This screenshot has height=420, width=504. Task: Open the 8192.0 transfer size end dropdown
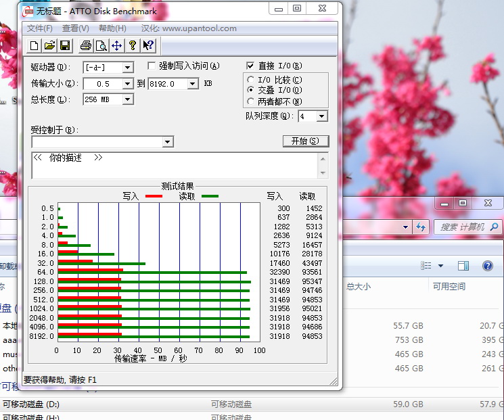[193, 84]
